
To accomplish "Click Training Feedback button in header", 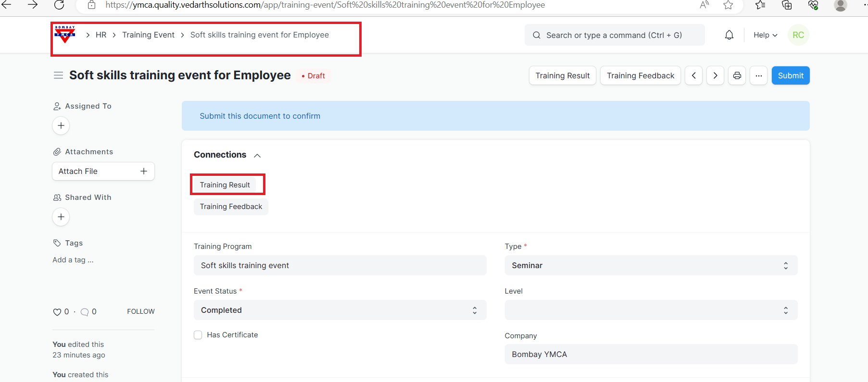I will click(640, 75).
